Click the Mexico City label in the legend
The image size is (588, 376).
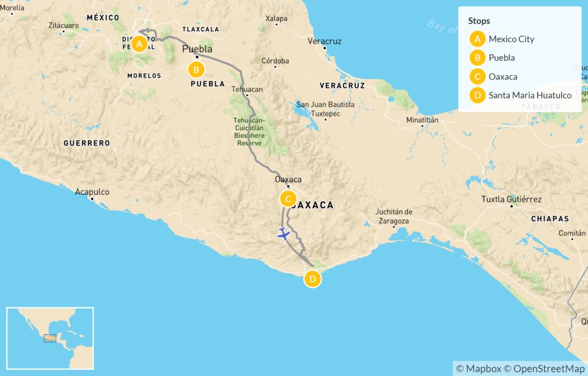(511, 40)
